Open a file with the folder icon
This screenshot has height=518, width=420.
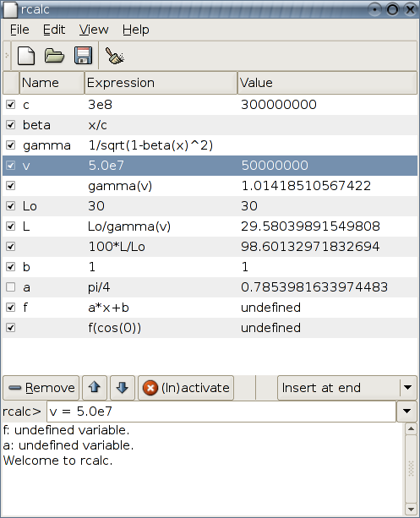tap(54, 56)
